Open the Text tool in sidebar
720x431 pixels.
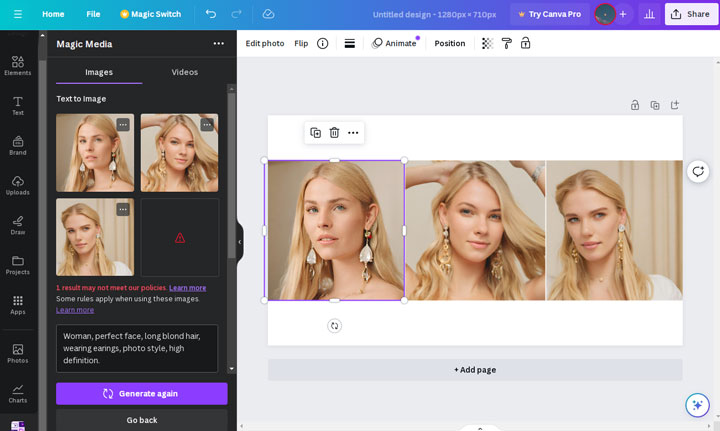click(x=18, y=106)
